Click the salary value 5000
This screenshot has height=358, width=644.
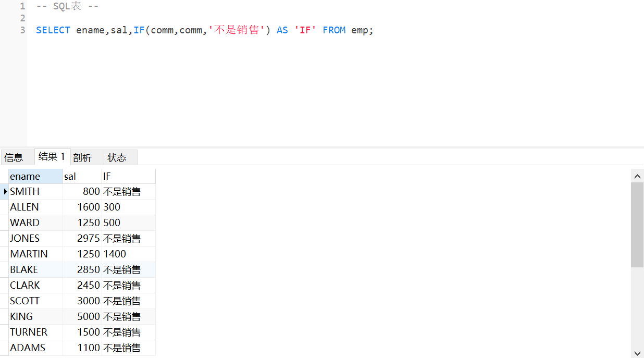pyautogui.click(x=82, y=317)
